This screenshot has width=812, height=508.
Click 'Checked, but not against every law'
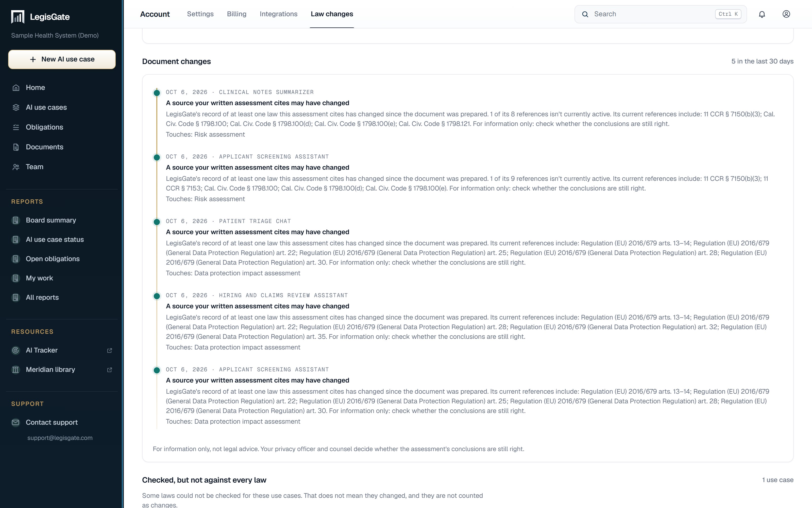[x=204, y=480]
